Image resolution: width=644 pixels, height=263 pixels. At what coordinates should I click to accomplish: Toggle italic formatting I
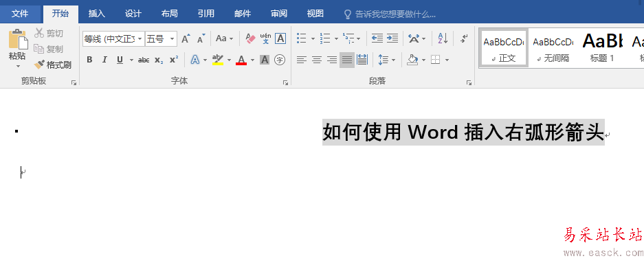tap(104, 60)
